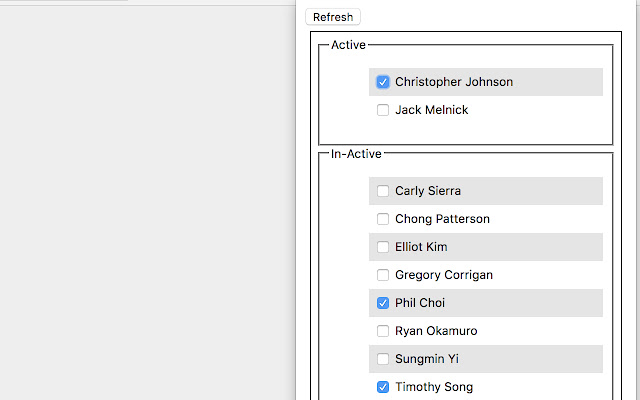Click the Christopher Johnson name label
The width and height of the screenshot is (640, 400).
pos(454,82)
